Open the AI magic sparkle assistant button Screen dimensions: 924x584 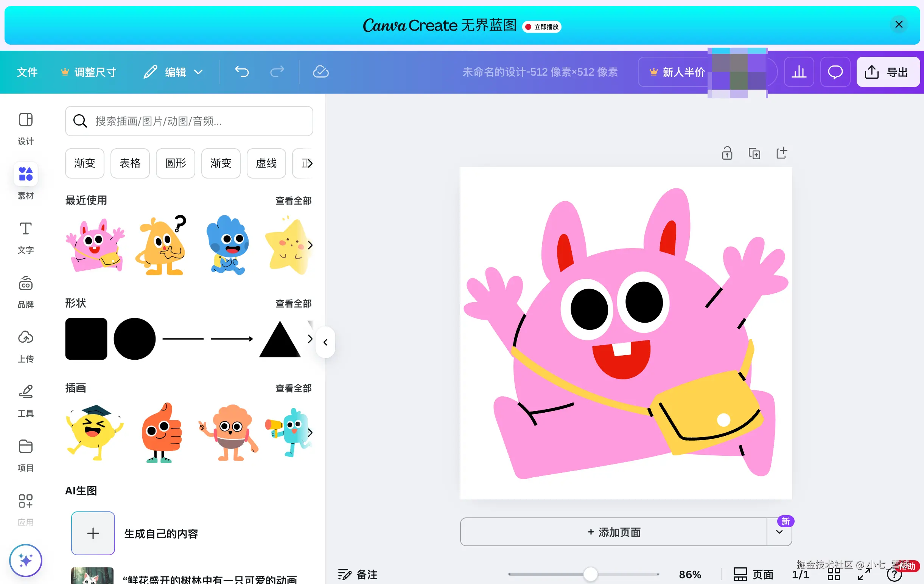(26, 560)
